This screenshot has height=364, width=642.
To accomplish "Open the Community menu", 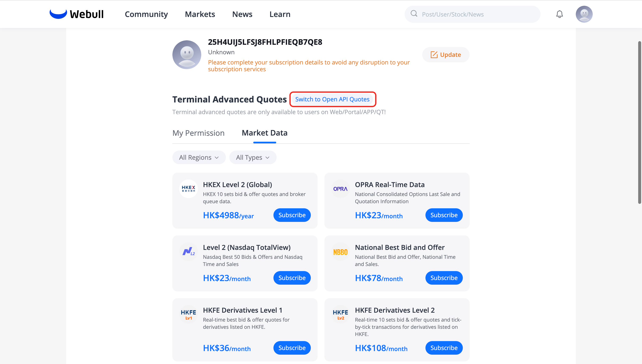I will pos(146,14).
